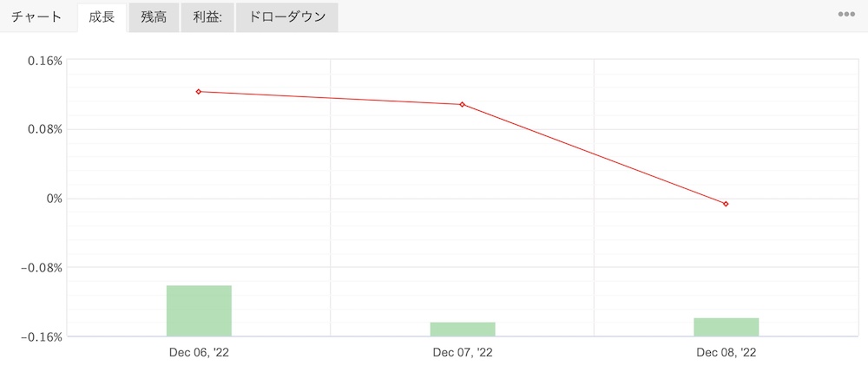Click the Dec 06 red data point
This screenshot has width=868, height=372.
[199, 91]
